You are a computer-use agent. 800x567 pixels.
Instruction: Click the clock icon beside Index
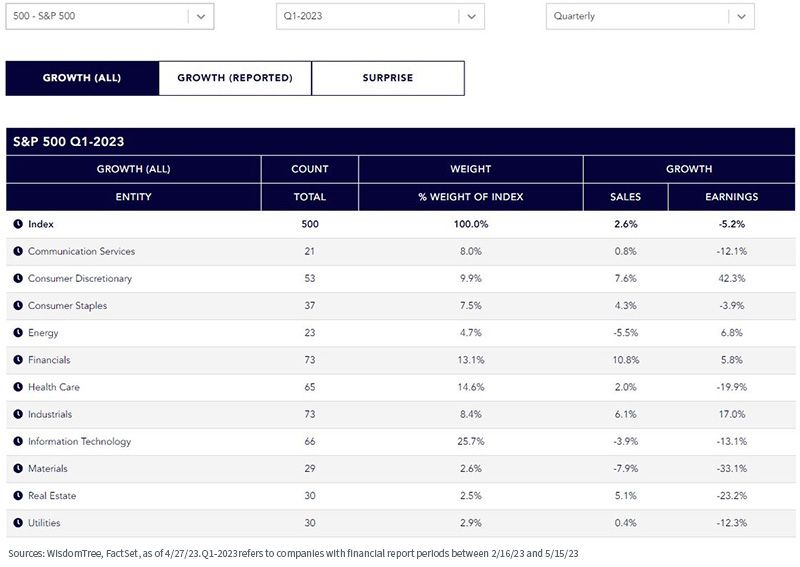pos(18,224)
